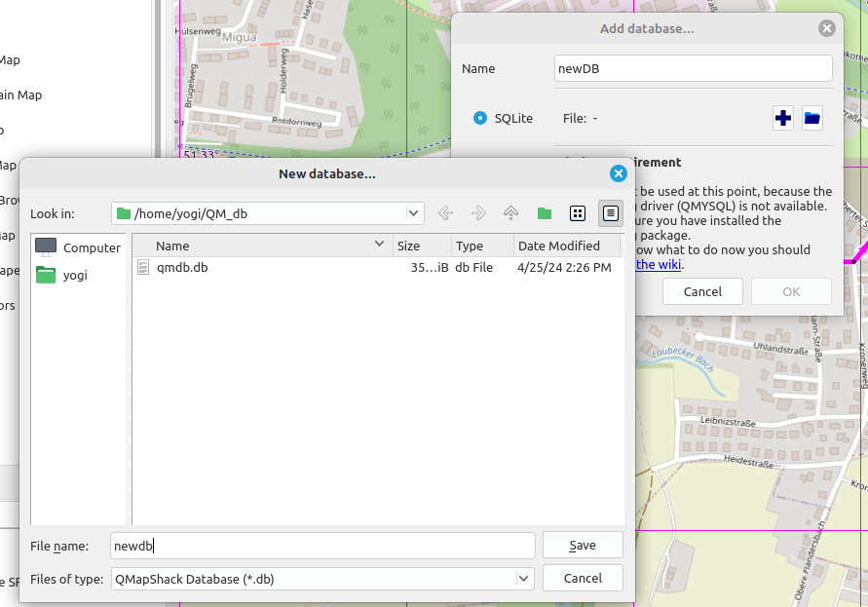Click the blue plus new-file icon

[783, 118]
